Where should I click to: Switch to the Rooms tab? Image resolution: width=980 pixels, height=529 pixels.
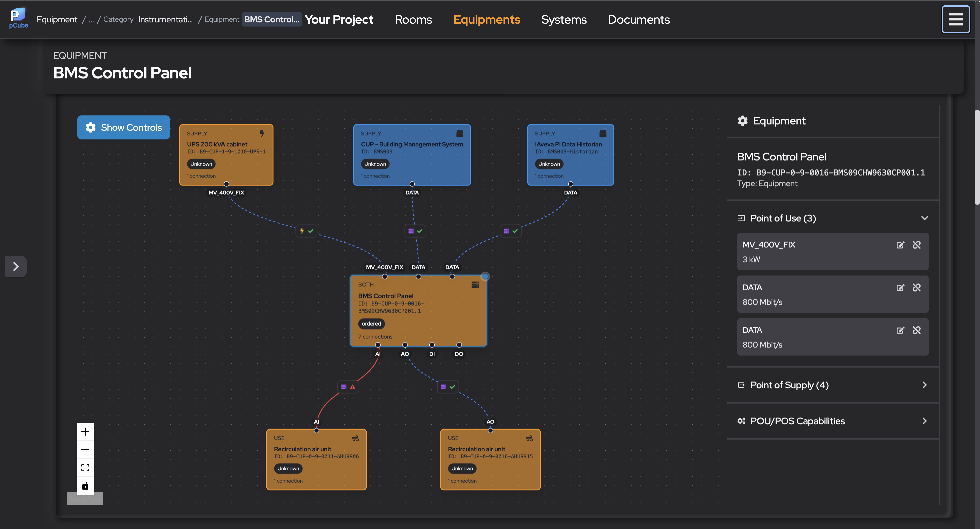pyautogui.click(x=413, y=19)
